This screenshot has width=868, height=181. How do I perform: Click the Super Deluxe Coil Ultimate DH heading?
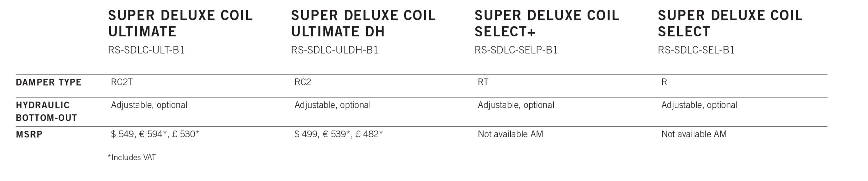[x=363, y=23]
